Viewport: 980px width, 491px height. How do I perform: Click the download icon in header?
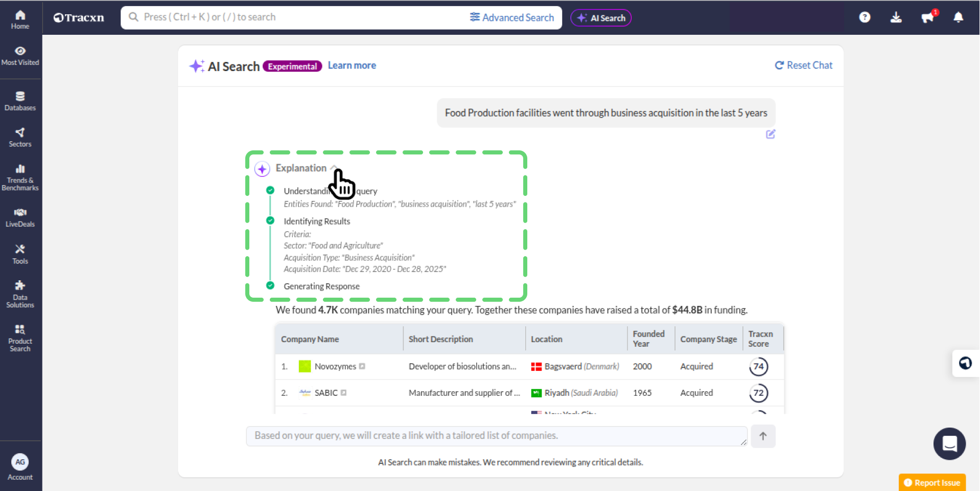(x=896, y=17)
